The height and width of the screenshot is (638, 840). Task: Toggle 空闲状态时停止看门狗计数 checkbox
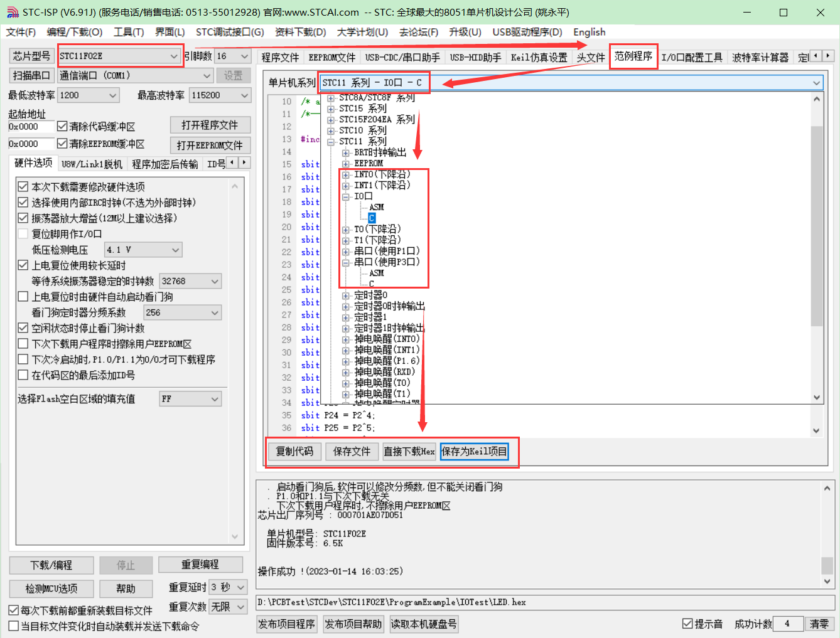click(23, 327)
